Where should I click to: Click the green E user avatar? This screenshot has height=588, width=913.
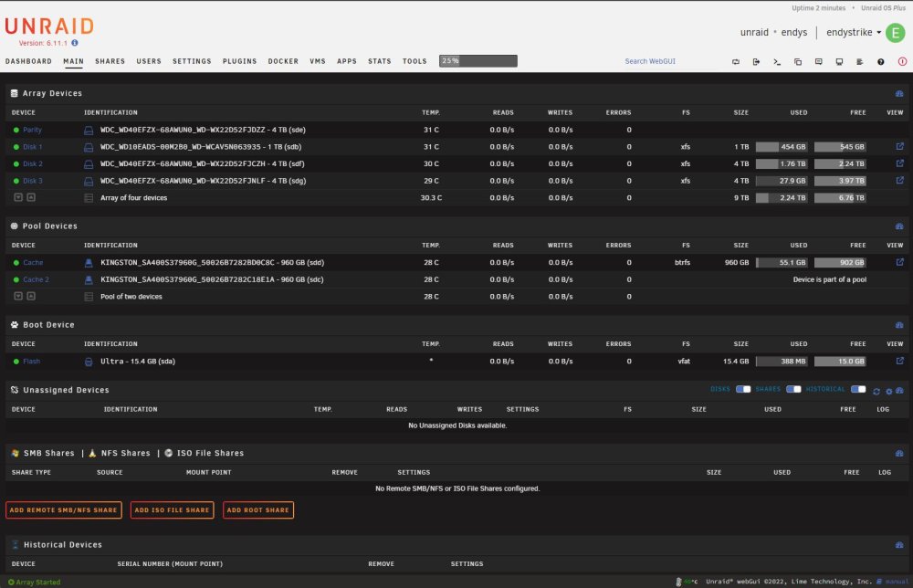(895, 33)
